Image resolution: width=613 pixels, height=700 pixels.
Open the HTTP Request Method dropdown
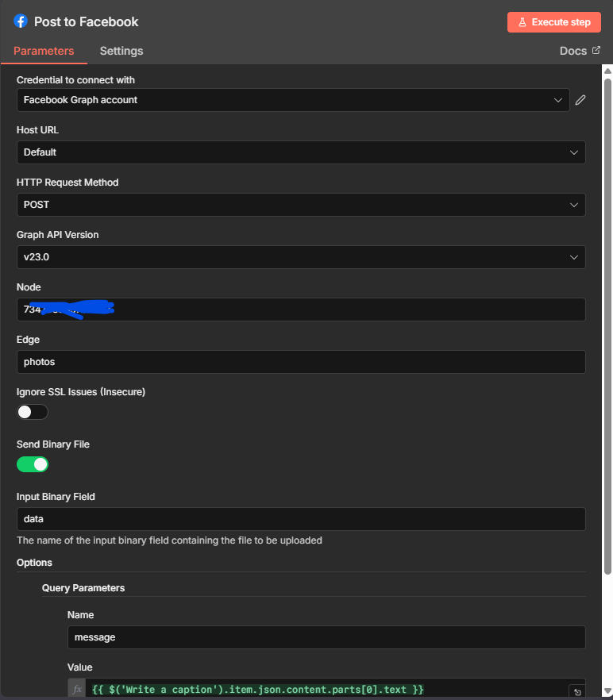click(x=301, y=205)
